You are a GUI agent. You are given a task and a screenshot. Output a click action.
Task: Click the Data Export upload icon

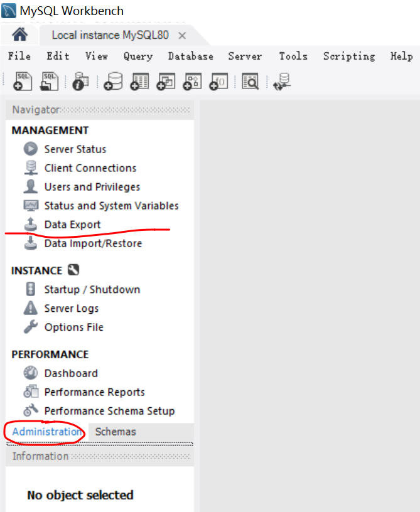tap(30, 224)
